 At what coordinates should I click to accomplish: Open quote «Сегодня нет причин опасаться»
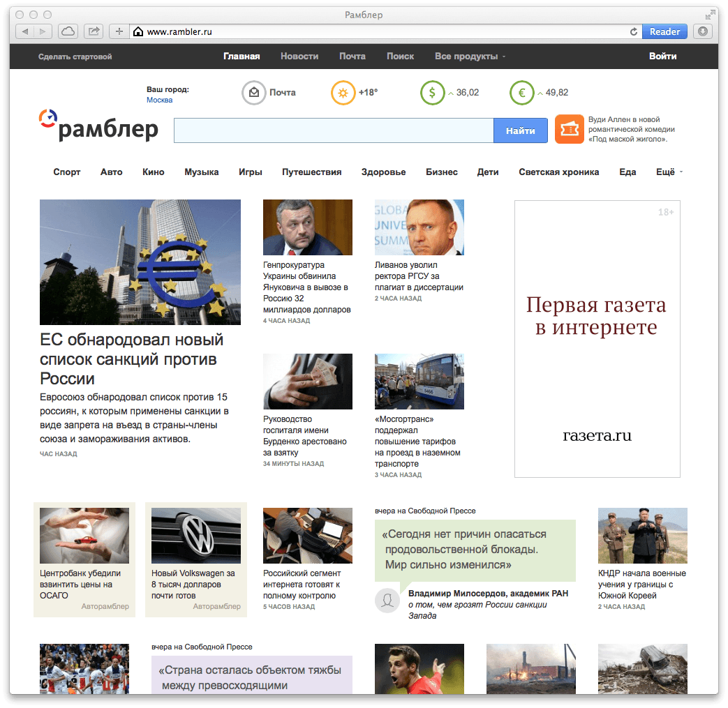pyautogui.click(x=475, y=550)
